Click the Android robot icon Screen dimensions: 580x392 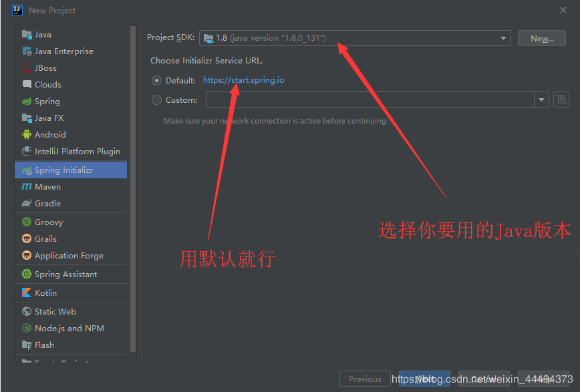[27, 135]
